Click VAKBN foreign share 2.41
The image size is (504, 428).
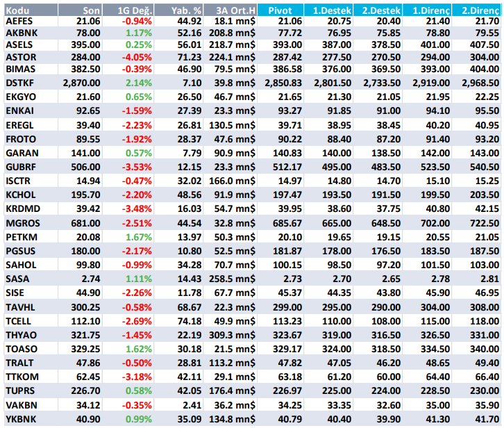(192, 405)
